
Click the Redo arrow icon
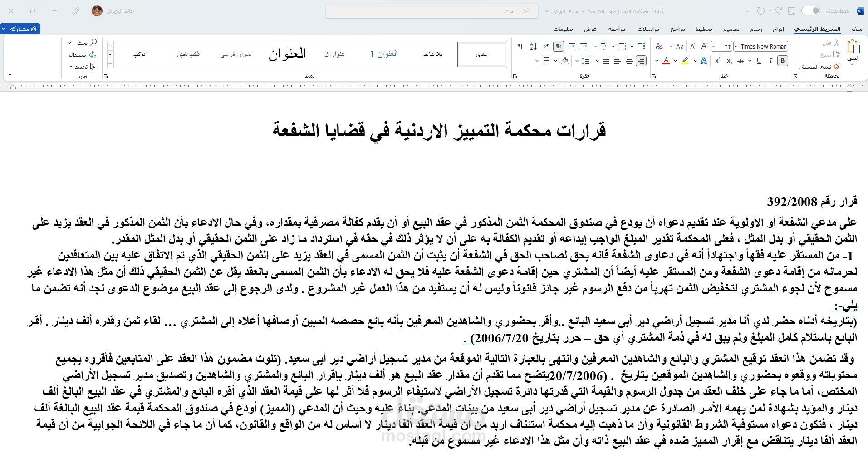(761, 10)
